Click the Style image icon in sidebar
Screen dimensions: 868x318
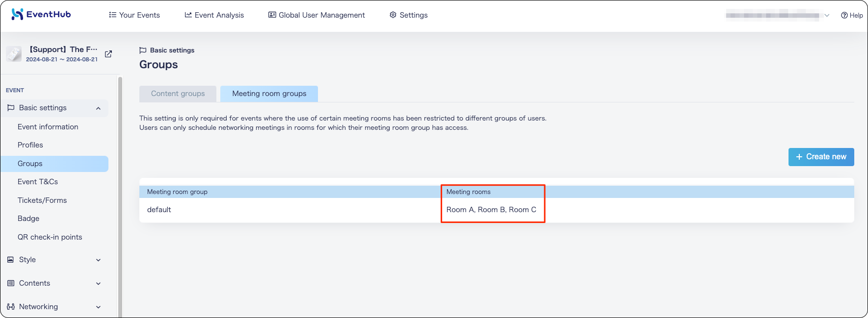11,260
